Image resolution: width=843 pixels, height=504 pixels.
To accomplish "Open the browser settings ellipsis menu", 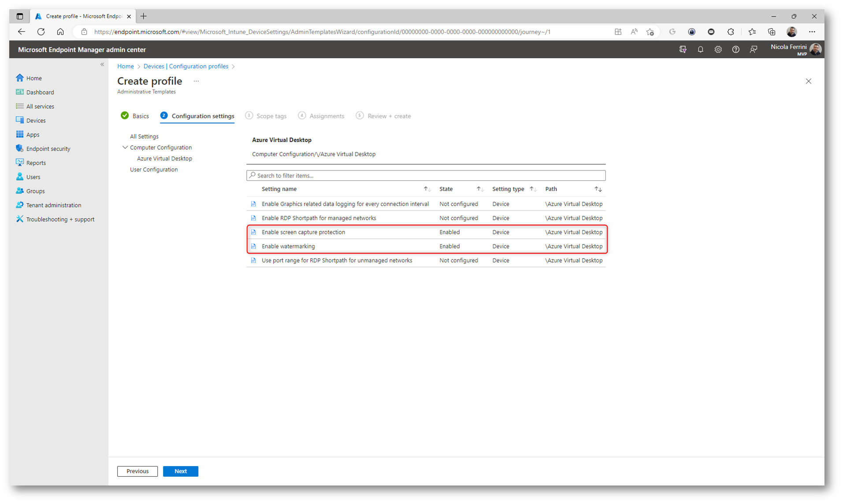I will tap(812, 32).
